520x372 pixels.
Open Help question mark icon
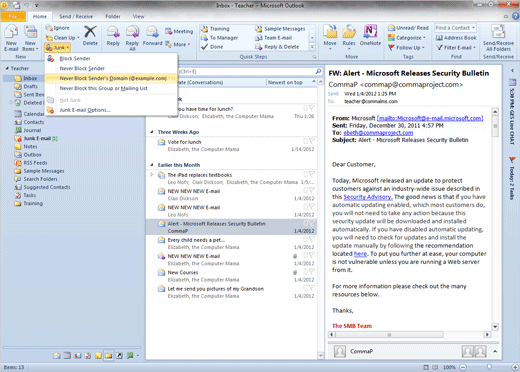point(515,16)
